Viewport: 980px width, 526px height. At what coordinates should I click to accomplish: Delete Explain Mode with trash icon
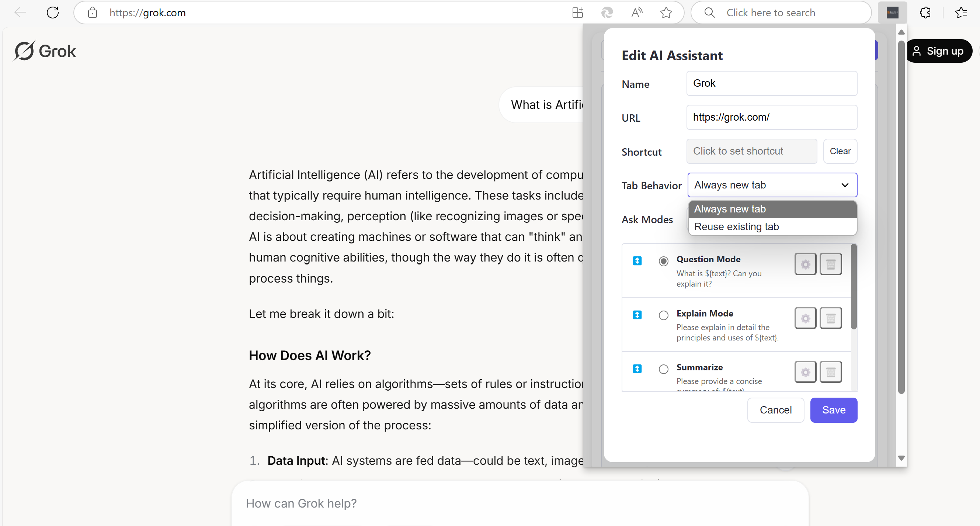[x=831, y=318]
